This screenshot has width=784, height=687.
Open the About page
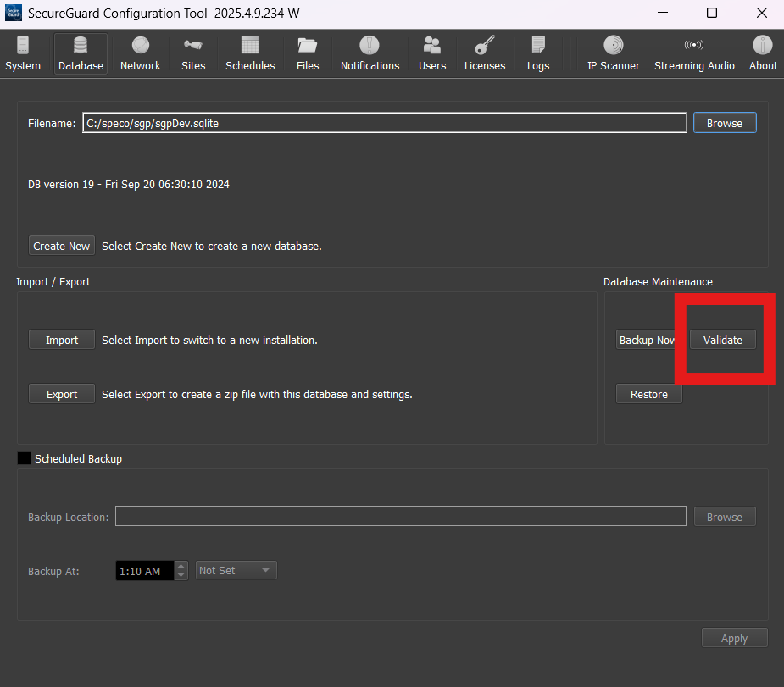tap(762, 53)
